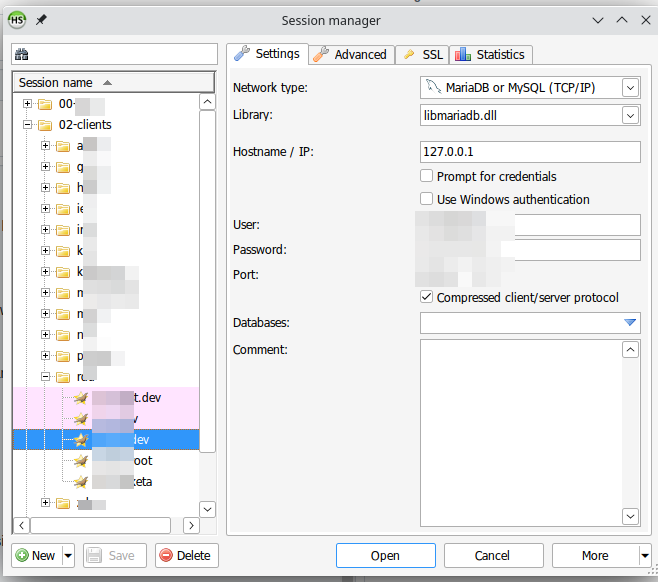Click session tree scroll left arrow
The height and width of the screenshot is (582, 658).
coord(21,525)
